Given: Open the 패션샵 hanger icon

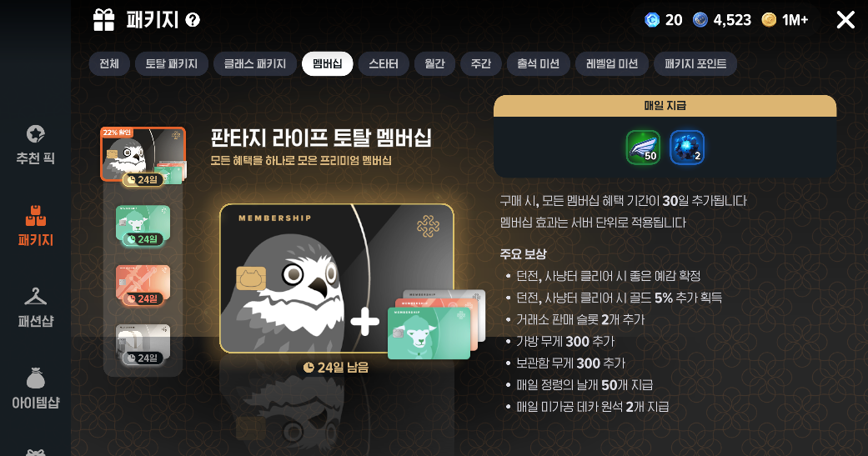Looking at the screenshot, I should point(35,297).
